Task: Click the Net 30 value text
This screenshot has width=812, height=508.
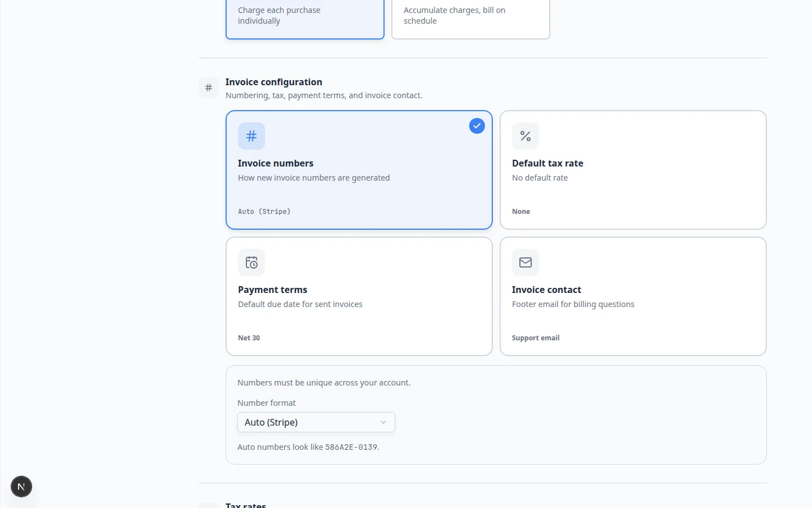Action: click(249, 338)
